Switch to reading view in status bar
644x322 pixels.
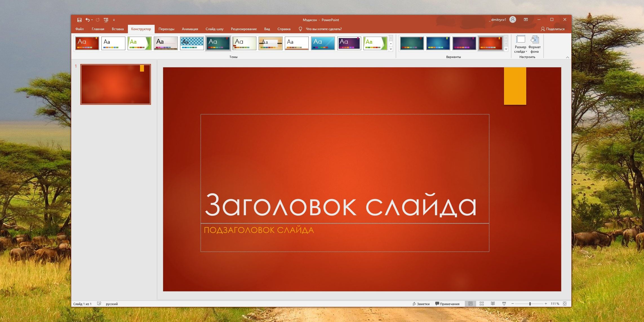pyautogui.click(x=493, y=303)
